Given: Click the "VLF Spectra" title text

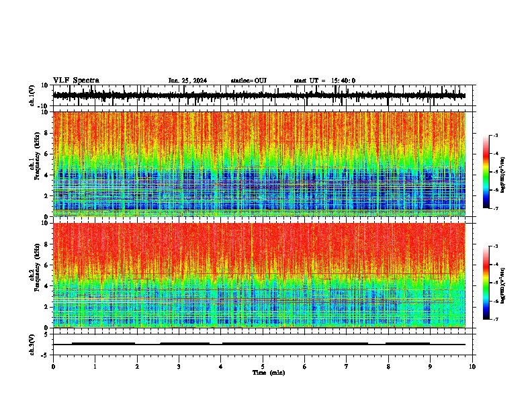Looking at the screenshot, I should tap(76, 81).
